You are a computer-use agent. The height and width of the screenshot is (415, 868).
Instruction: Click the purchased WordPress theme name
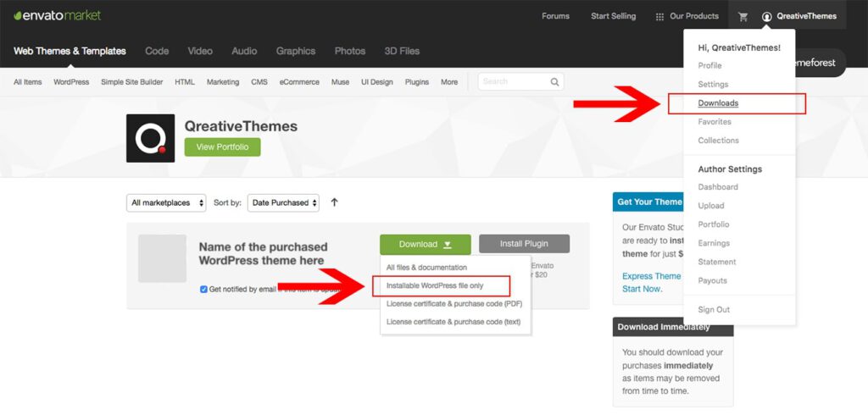(263, 253)
